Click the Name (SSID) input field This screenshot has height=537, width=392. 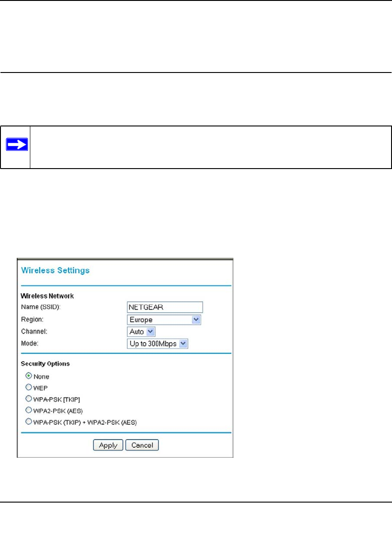click(x=164, y=307)
